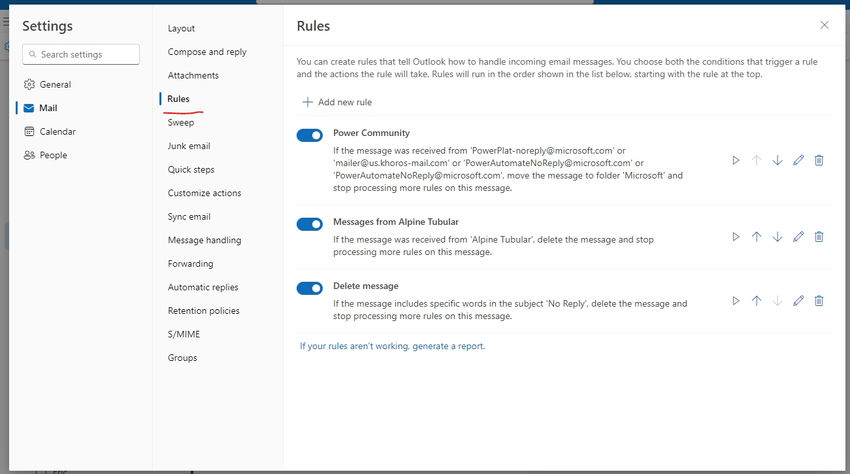Click the Mail envelope icon
Image resolution: width=850 pixels, height=474 pixels.
pos(29,108)
